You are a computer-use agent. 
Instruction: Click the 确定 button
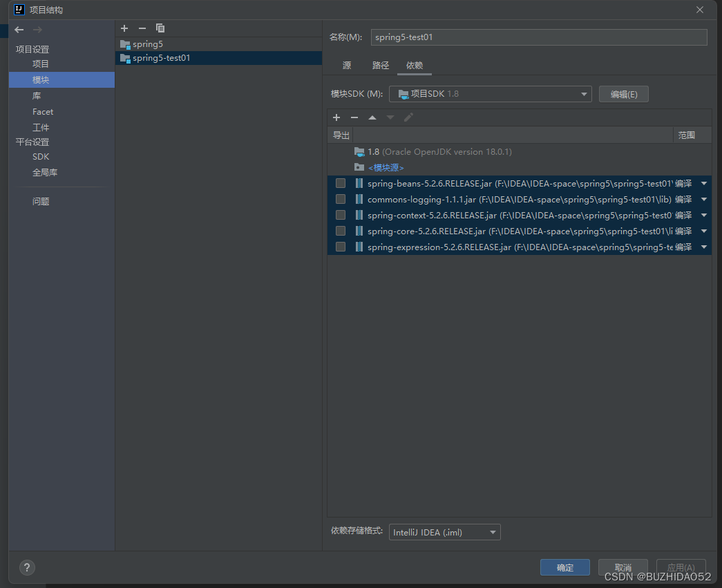pos(565,568)
